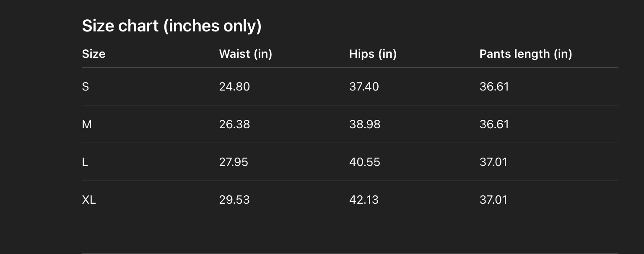The height and width of the screenshot is (254, 644).
Task: Click the "Size chart (inches only)" heading
Action: (171, 26)
